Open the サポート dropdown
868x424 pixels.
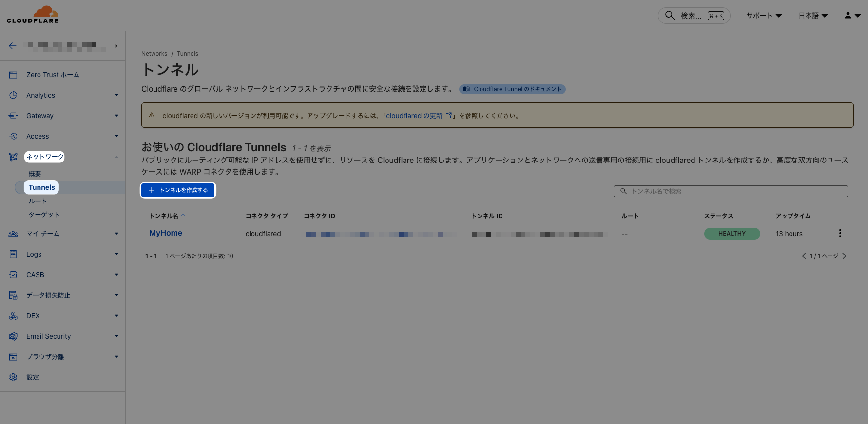[x=764, y=16]
